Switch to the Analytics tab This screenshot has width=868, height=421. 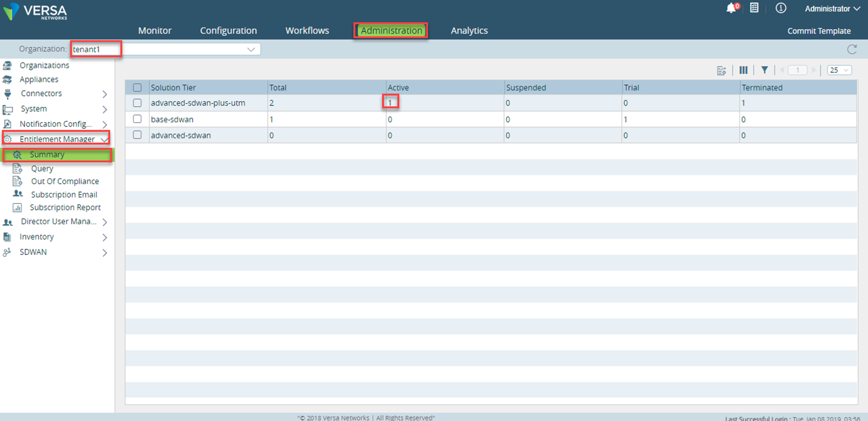[x=469, y=31]
